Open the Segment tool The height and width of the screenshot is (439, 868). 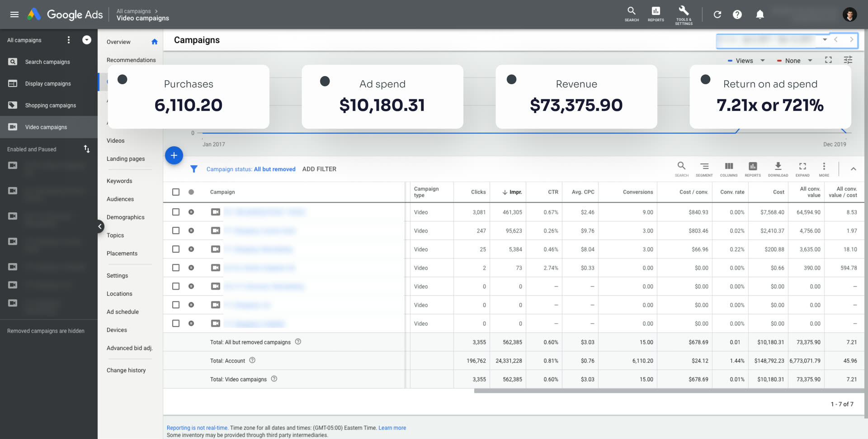[704, 169]
